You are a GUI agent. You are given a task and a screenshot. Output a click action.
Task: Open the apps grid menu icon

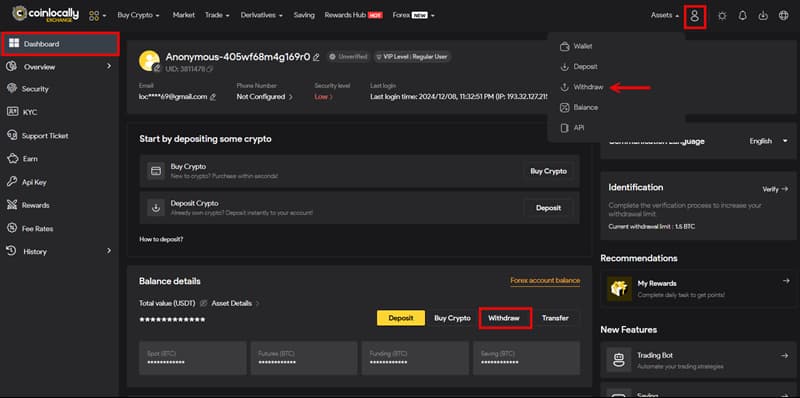point(94,16)
